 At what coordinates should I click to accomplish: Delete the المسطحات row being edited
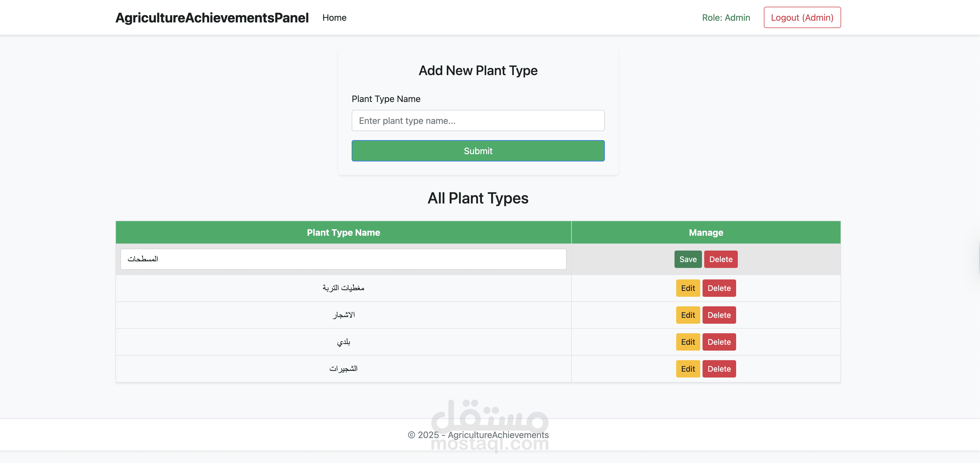(720, 259)
